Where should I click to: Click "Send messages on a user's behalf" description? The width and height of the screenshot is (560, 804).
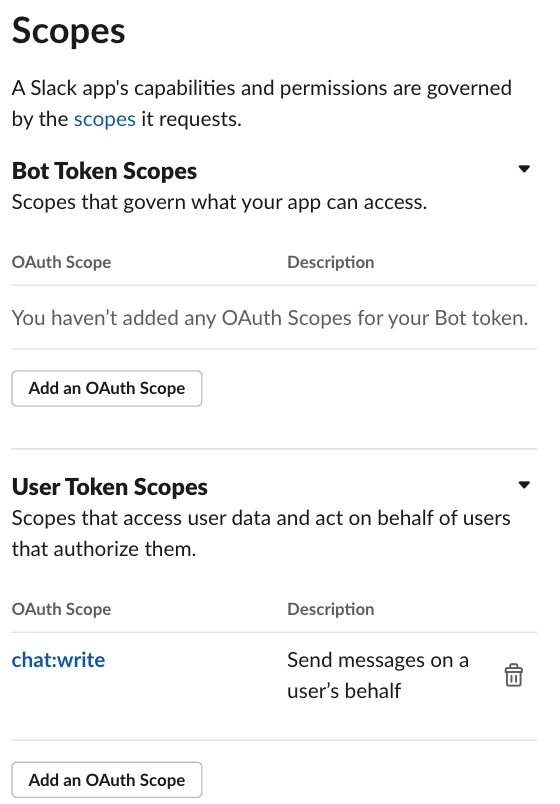[x=378, y=675]
